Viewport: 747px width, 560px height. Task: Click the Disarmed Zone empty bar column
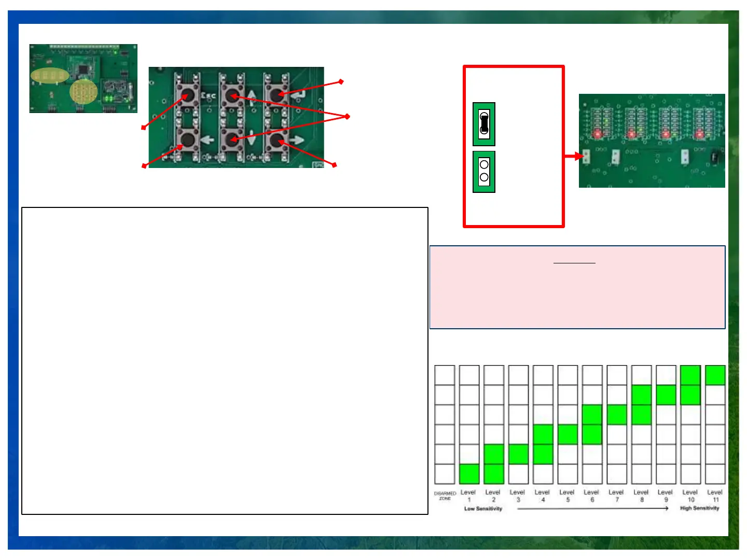445,424
